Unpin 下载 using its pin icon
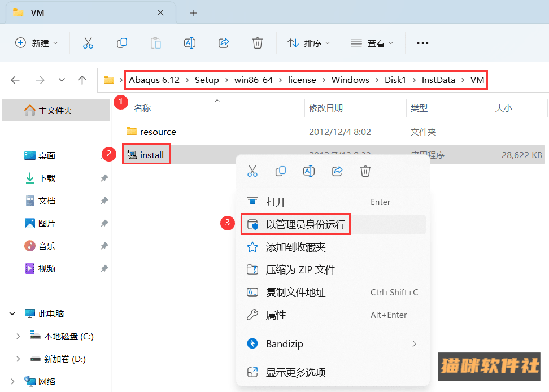The height and width of the screenshot is (392, 549). click(x=104, y=178)
